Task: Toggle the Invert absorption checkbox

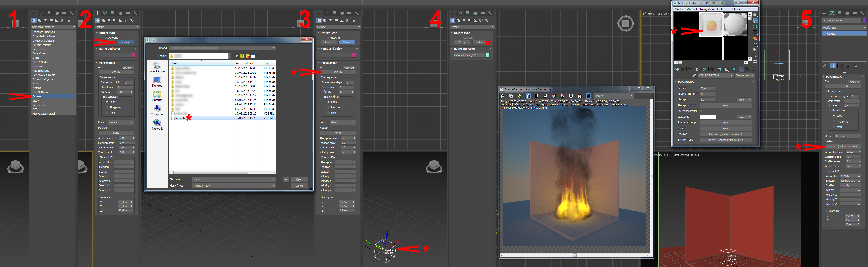Action: [701, 111]
